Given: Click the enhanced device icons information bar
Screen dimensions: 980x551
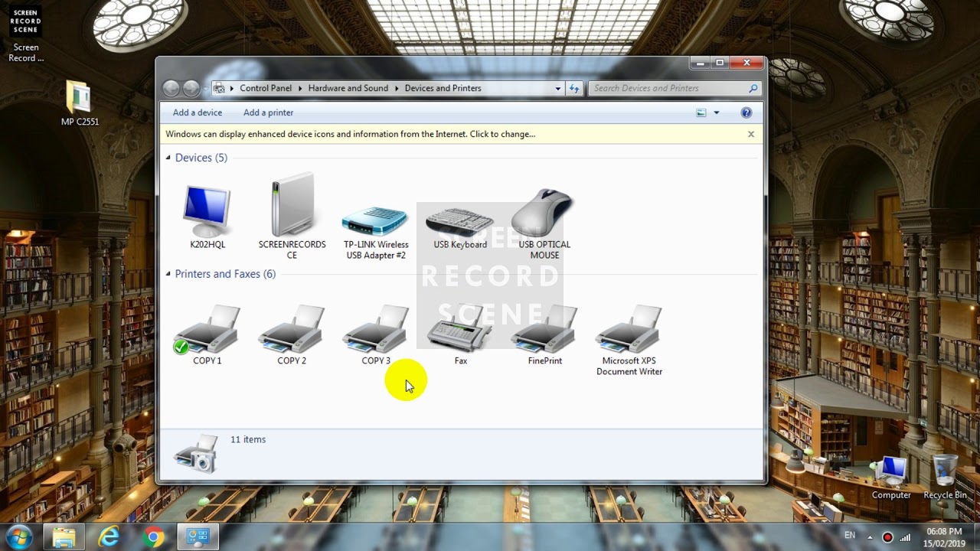Looking at the screenshot, I should point(460,134).
